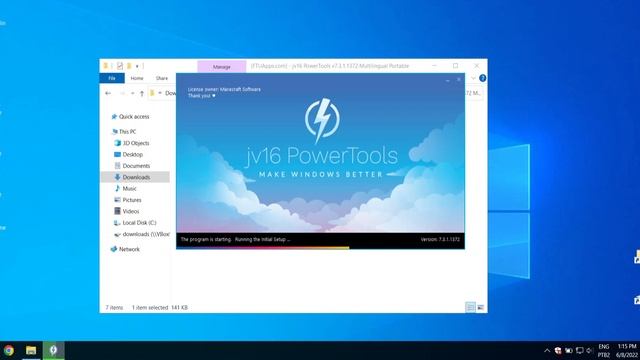Open Customize Quick Access Toolbar dropdown

pyautogui.click(x=137, y=66)
